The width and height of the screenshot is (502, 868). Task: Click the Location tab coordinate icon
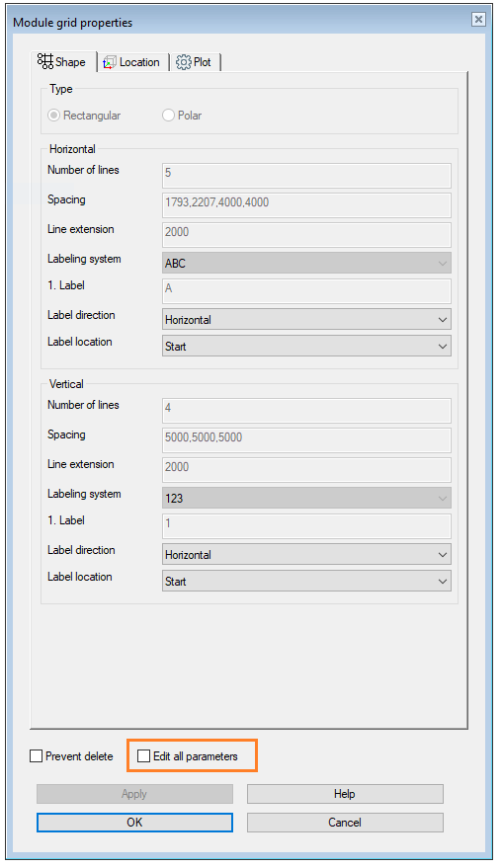[110, 62]
